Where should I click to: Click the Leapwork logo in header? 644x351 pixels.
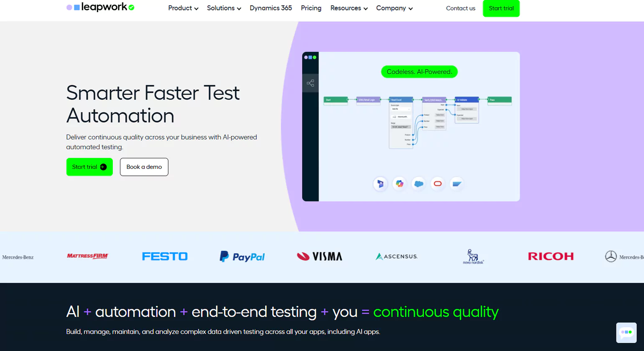pyautogui.click(x=100, y=7)
